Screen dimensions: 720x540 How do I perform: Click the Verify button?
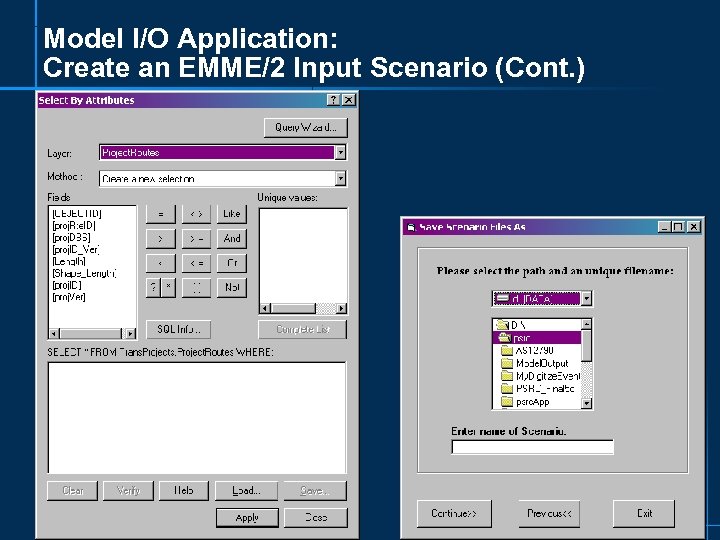click(128, 491)
